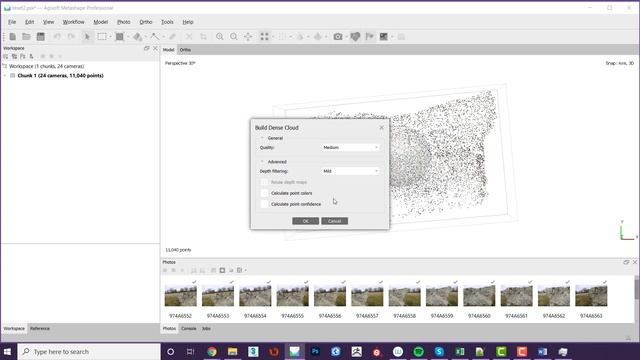The width and height of the screenshot is (640, 360).
Task: Open Chrome from the taskbar
Action: coord(211,351)
